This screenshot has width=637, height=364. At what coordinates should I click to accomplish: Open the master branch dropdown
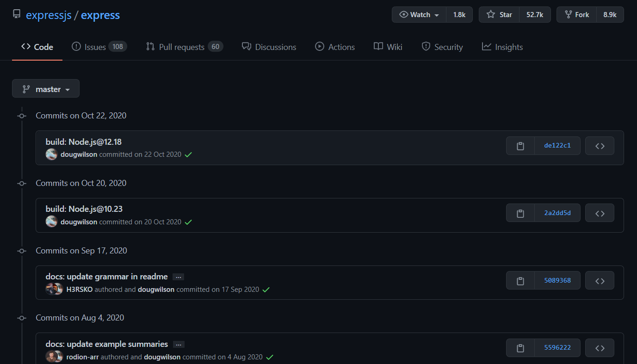tap(46, 89)
